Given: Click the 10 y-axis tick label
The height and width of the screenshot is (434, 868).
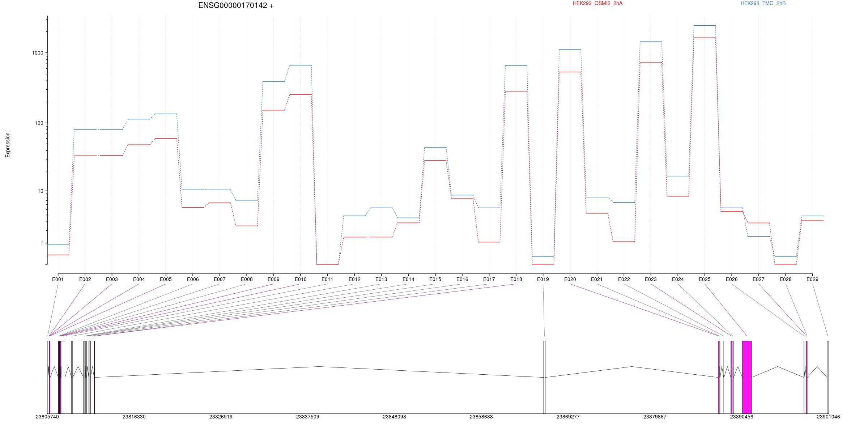Looking at the screenshot, I should tap(40, 191).
